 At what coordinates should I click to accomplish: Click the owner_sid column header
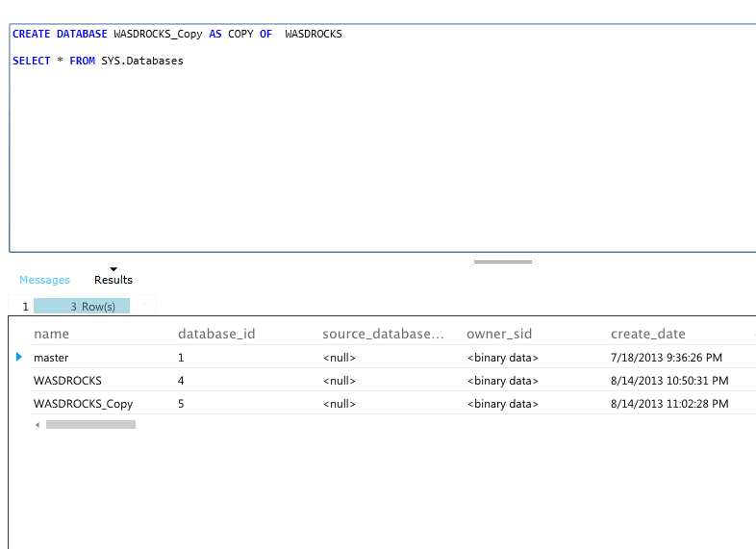click(x=499, y=334)
